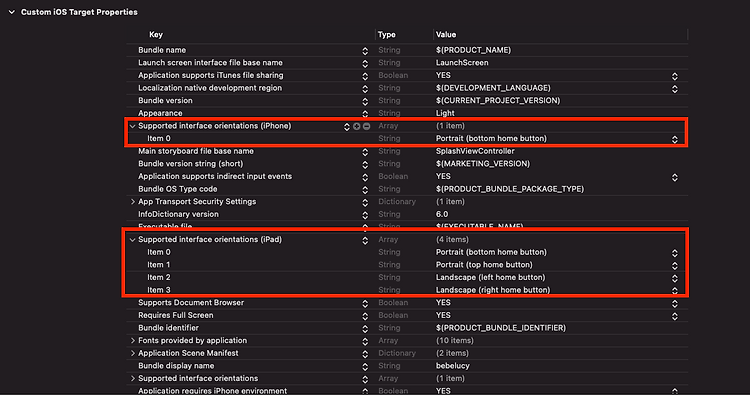This screenshot has height=395, width=750.
Task: Select the (10 items) fonts value
Action: point(454,340)
